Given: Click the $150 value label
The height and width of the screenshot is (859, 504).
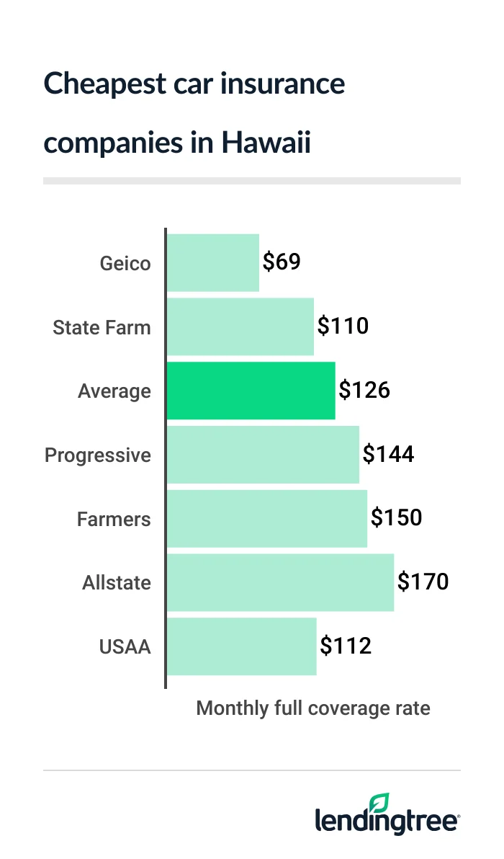Looking at the screenshot, I should [396, 518].
